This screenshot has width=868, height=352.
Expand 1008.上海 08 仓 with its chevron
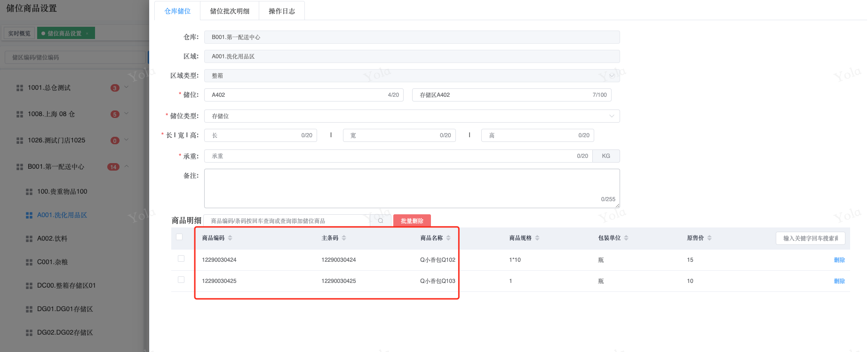pos(126,114)
